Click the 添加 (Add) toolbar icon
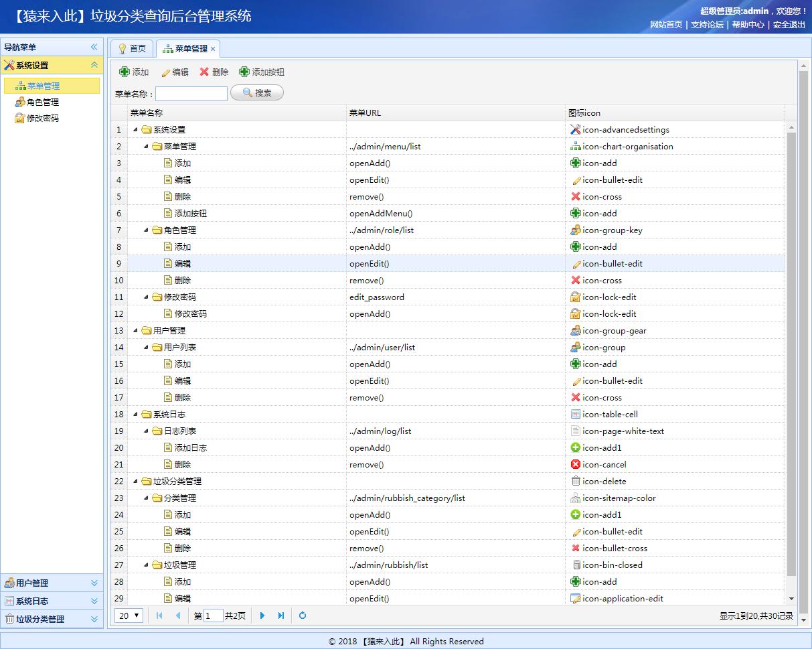 pos(125,71)
